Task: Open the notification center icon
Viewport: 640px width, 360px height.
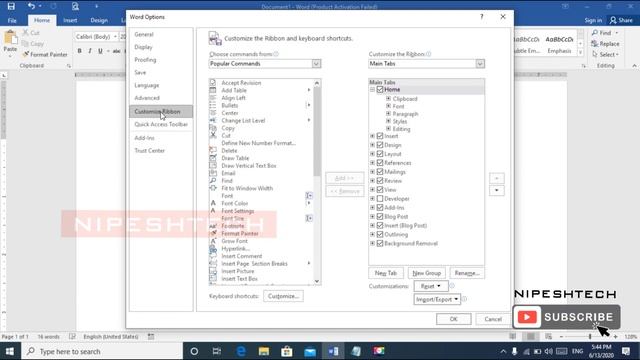Action: point(626,351)
